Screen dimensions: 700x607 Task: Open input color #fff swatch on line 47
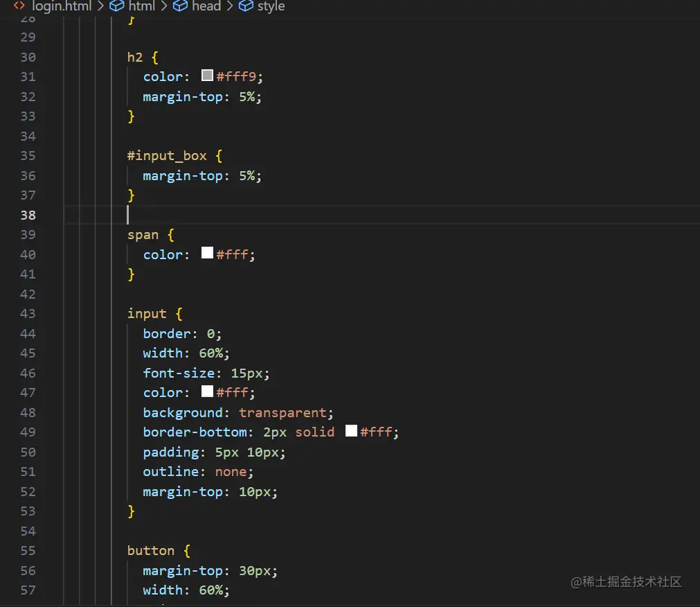(207, 392)
